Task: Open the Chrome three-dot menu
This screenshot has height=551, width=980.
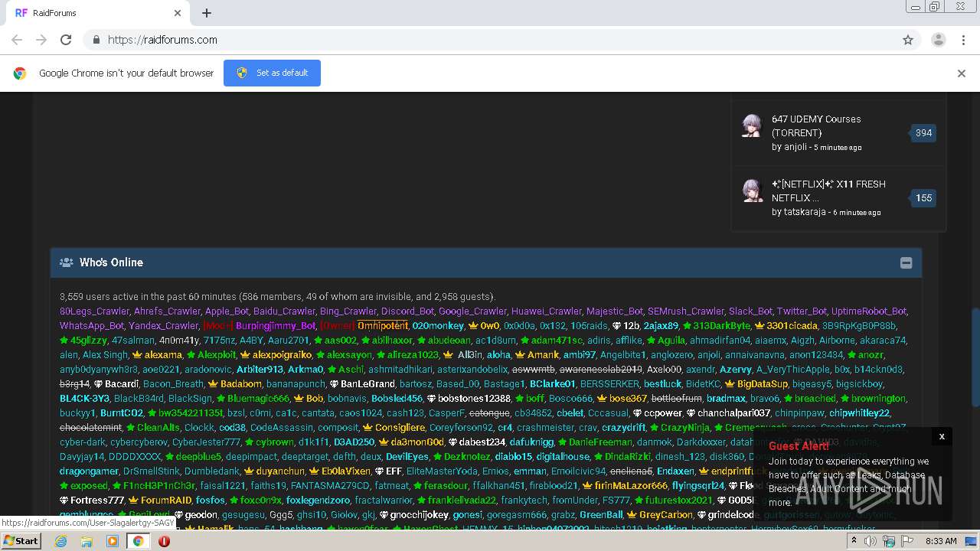Action: [x=963, y=40]
